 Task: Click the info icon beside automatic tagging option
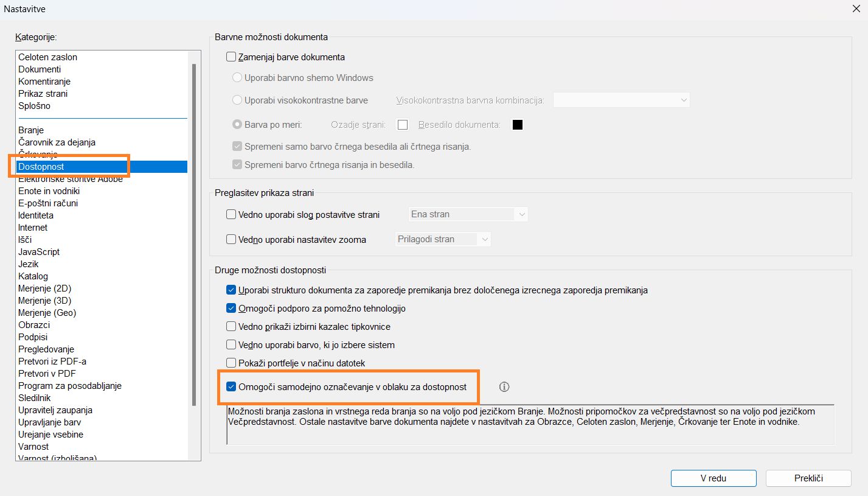pos(504,386)
